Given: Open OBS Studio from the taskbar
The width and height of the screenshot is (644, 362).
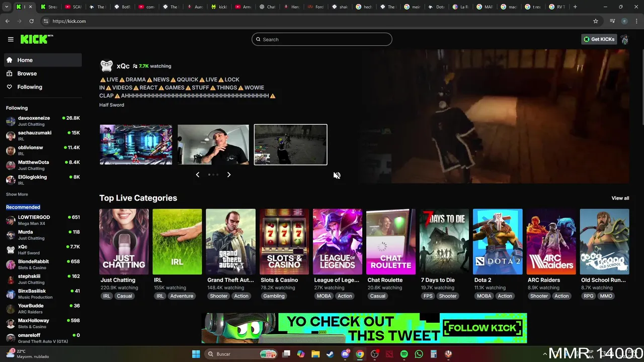Looking at the screenshot, I should (375, 354).
